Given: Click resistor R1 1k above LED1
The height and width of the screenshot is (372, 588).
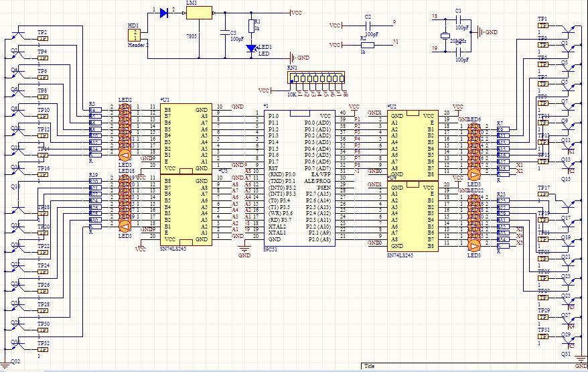Looking at the screenshot, I should 251,26.
